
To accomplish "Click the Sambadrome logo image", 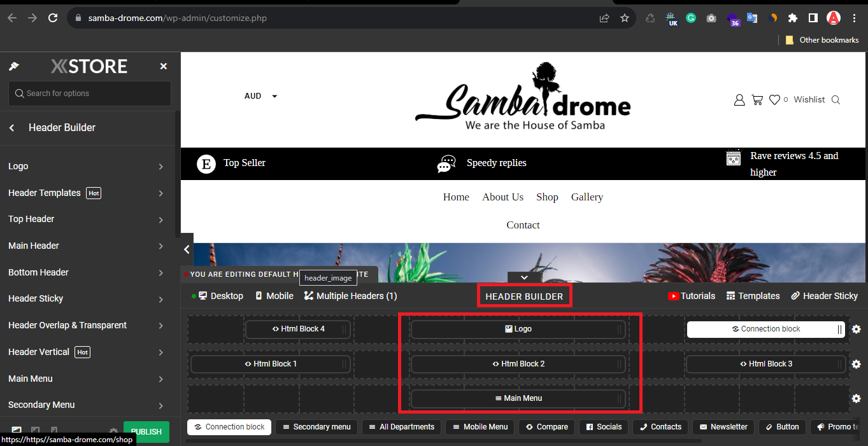I will (523, 96).
